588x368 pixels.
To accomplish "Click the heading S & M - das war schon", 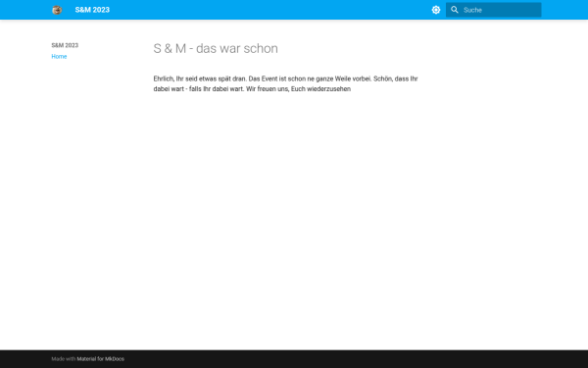I will [x=216, y=48].
